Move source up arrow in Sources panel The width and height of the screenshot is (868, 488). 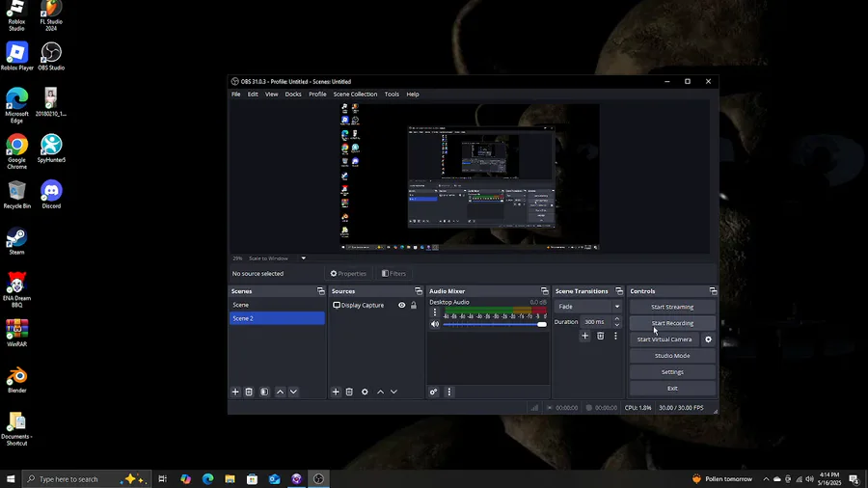380,392
